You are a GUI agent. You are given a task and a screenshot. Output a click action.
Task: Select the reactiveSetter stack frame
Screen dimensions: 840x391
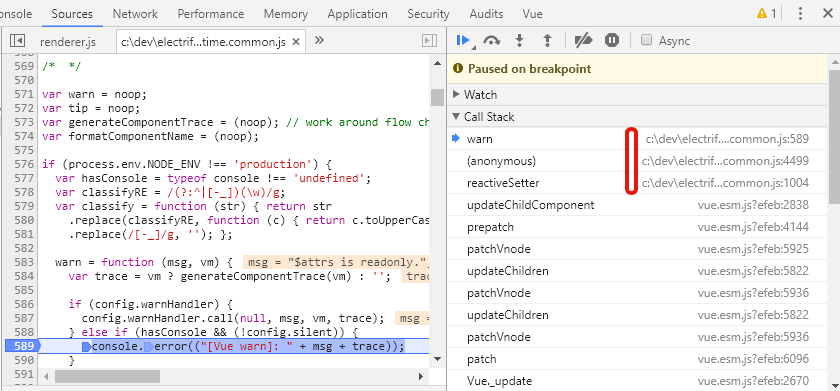click(638, 183)
